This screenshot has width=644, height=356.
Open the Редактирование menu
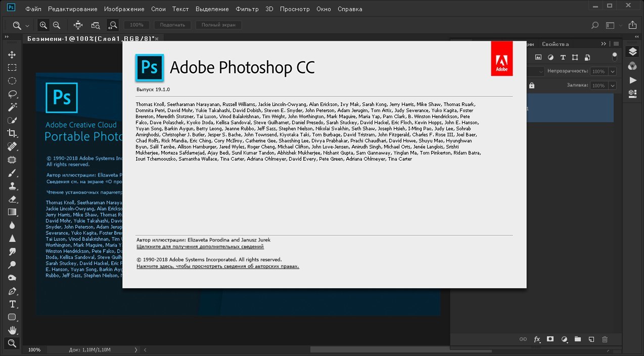point(73,9)
